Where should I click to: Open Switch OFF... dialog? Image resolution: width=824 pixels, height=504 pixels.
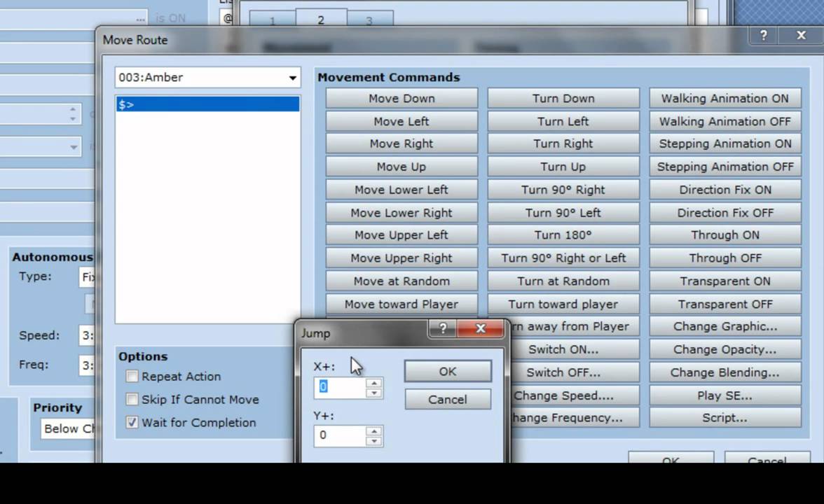(575, 372)
